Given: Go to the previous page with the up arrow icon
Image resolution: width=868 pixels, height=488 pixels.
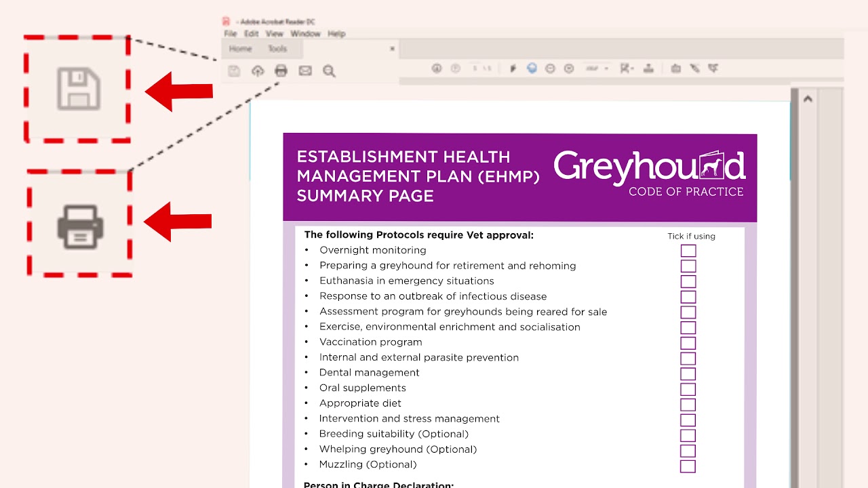Looking at the screenshot, I should coord(437,68).
